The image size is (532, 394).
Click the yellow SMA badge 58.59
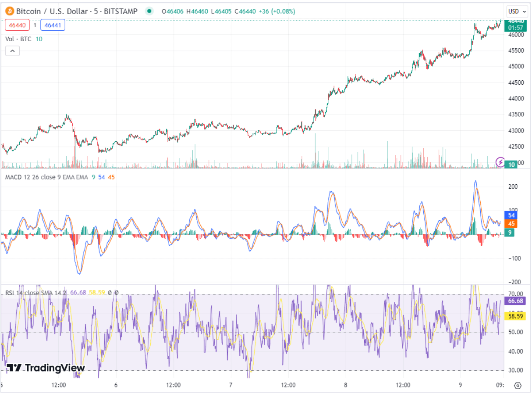514,315
